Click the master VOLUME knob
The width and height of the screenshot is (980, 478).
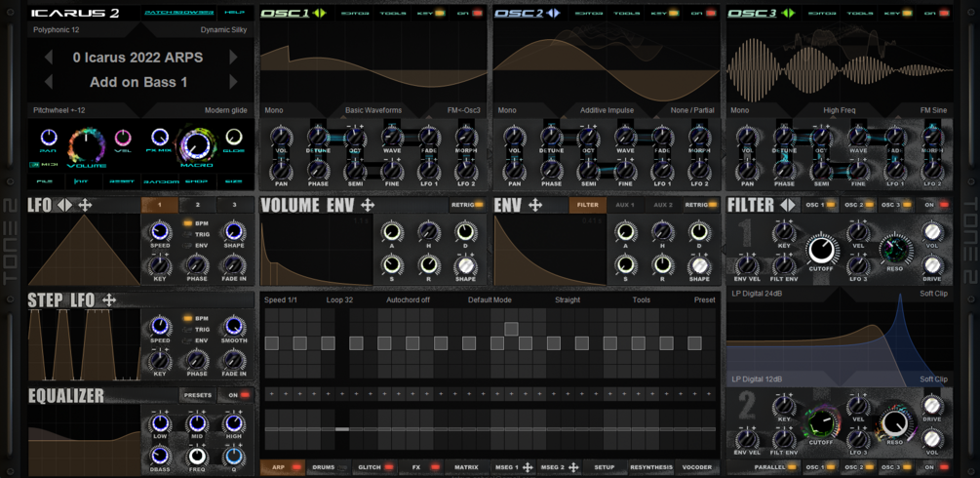pyautogui.click(x=86, y=144)
